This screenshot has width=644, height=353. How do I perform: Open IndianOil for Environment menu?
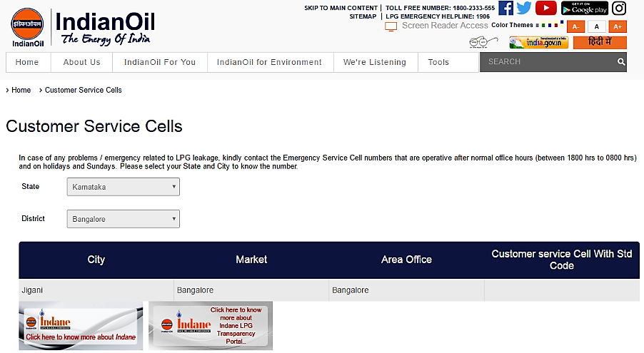point(269,62)
